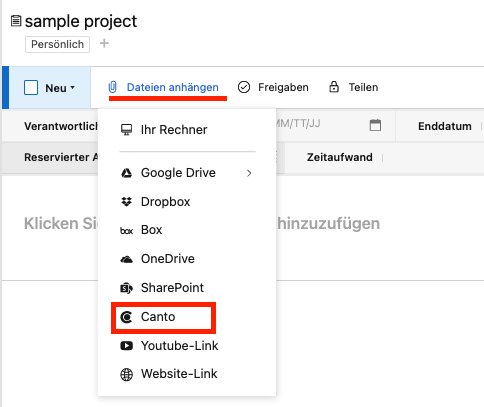
Task: Click the Teilen button
Action: coord(354,87)
